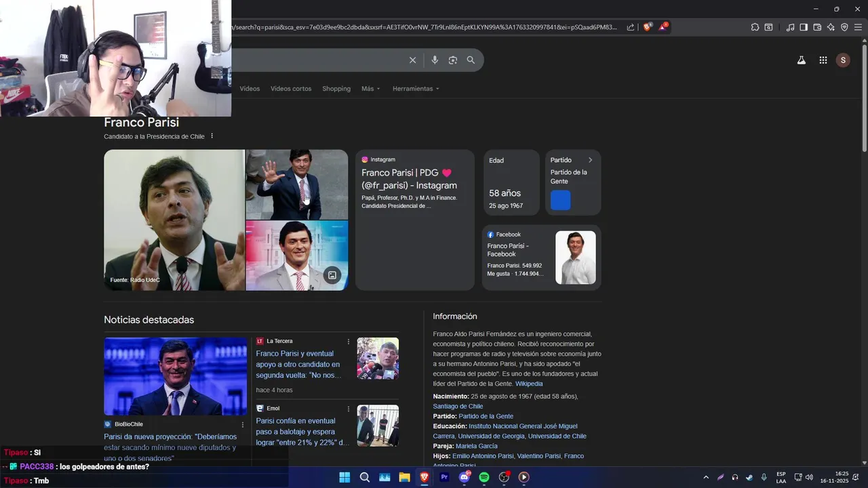Open Windows taskbar search
Screen dimensions: 868x488
click(365, 477)
